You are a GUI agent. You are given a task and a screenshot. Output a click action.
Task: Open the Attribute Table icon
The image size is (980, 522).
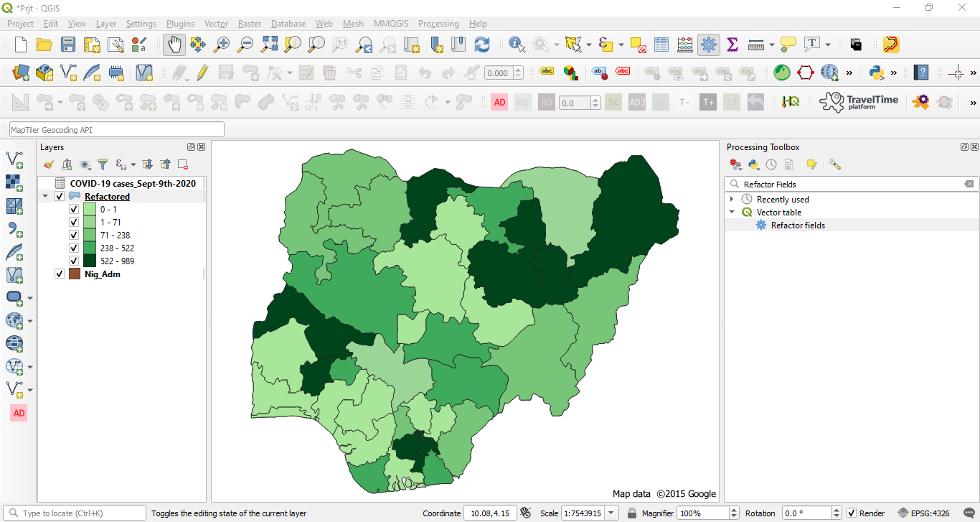[661, 44]
